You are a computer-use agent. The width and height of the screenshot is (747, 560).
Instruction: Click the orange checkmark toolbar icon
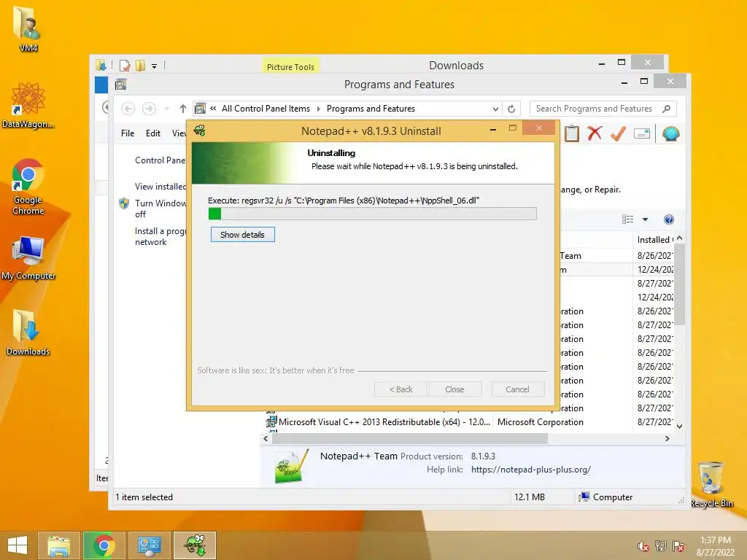(x=618, y=133)
